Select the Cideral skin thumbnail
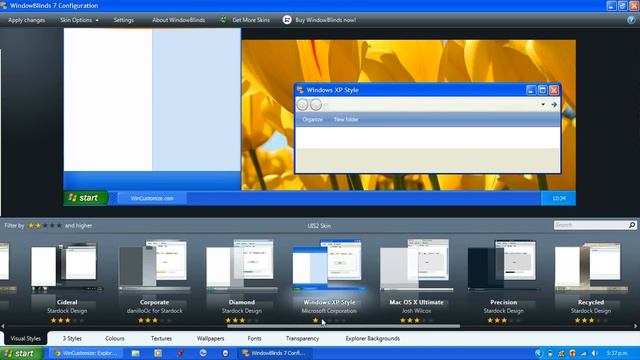The height and width of the screenshot is (360, 640). (67, 267)
